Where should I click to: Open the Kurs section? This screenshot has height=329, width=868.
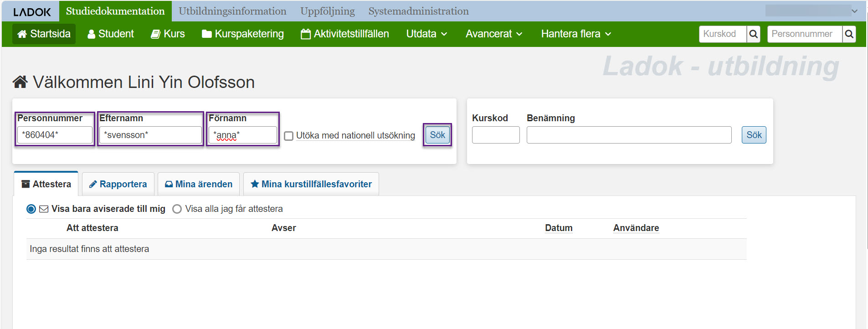pyautogui.click(x=168, y=34)
